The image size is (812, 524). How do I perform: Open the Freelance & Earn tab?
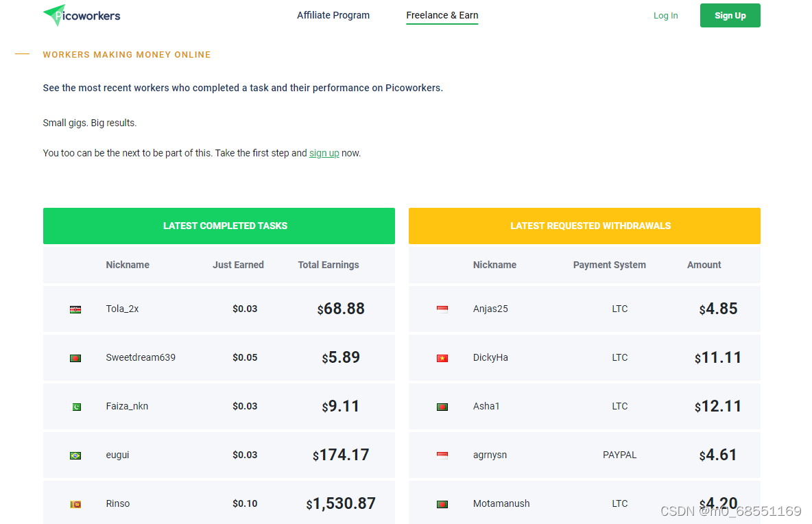[x=442, y=16]
